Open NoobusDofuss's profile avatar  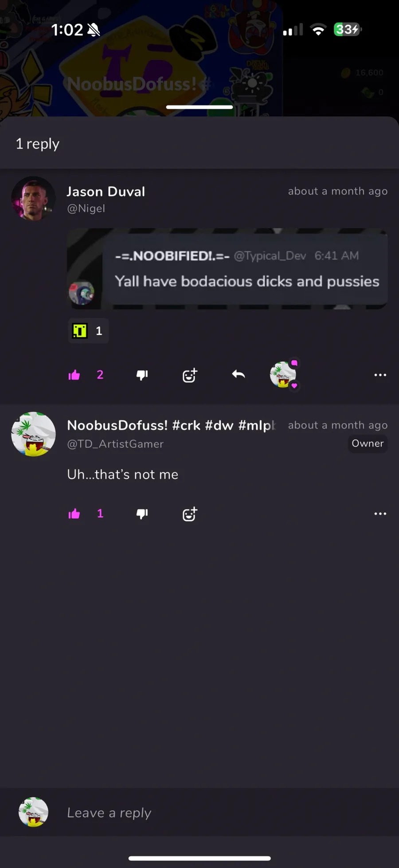point(33,434)
